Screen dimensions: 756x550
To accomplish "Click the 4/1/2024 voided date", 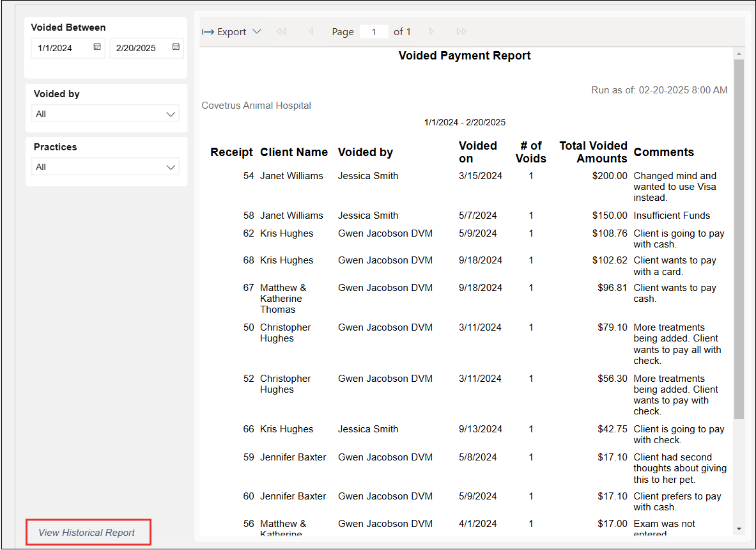I will (478, 524).
